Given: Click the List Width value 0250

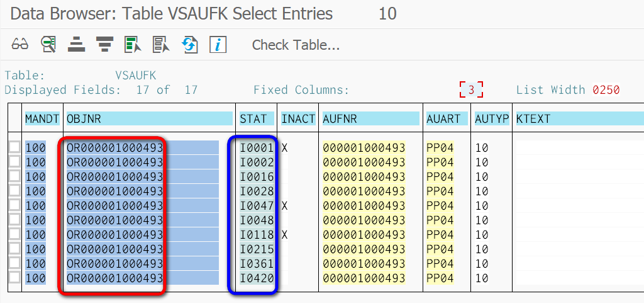Looking at the screenshot, I should click(x=606, y=89).
